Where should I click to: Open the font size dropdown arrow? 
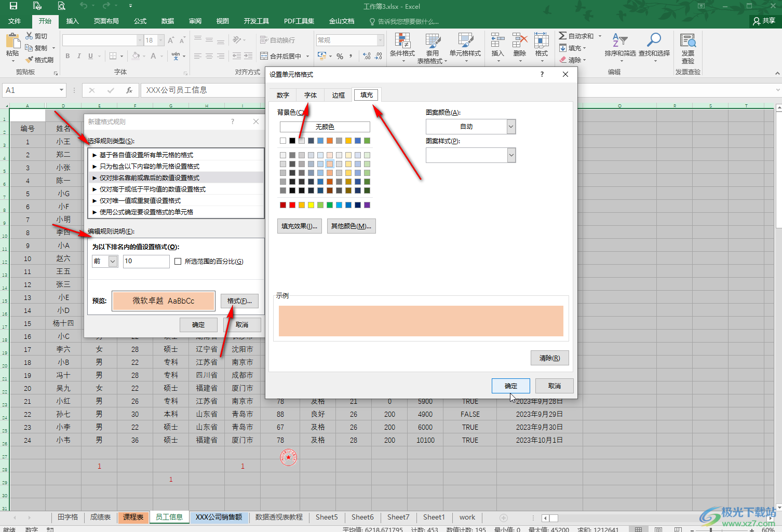point(160,40)
